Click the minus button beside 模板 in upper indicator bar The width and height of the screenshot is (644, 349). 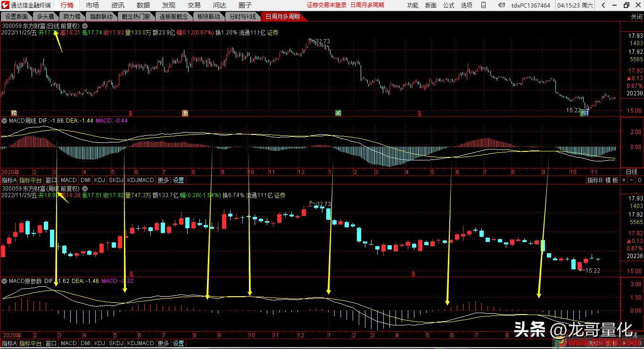(x=632, y=180)
